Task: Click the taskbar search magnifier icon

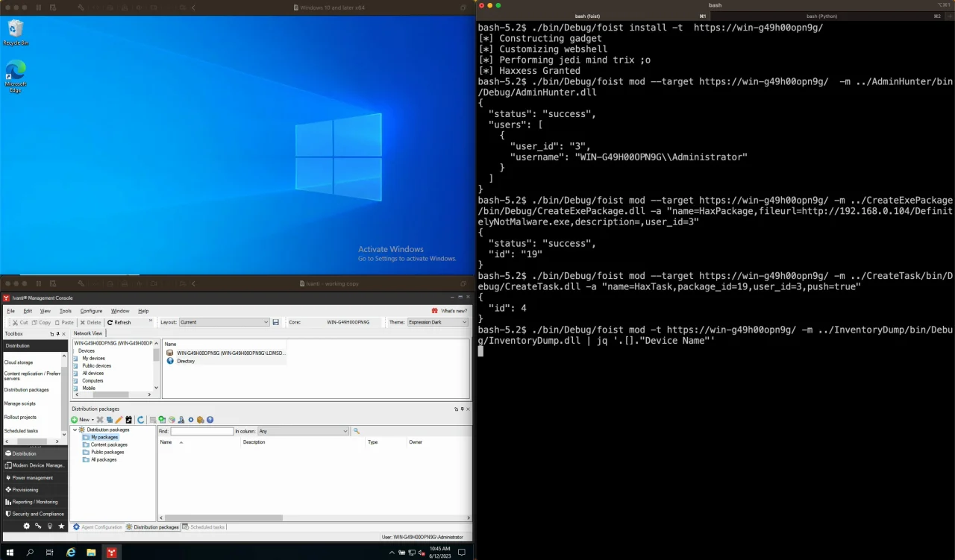Action: tap(30, 553)
